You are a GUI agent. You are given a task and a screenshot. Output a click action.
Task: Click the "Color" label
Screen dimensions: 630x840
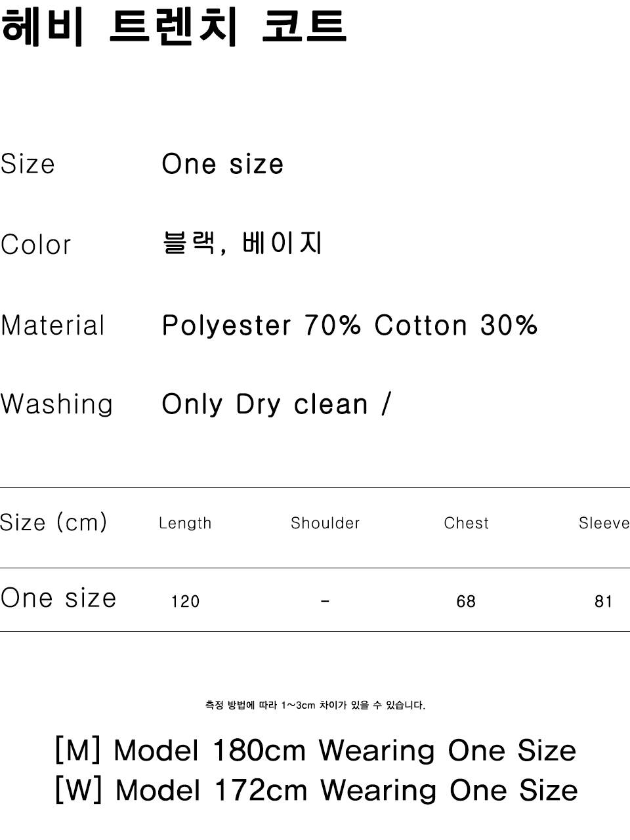click(x=35, y=245)
